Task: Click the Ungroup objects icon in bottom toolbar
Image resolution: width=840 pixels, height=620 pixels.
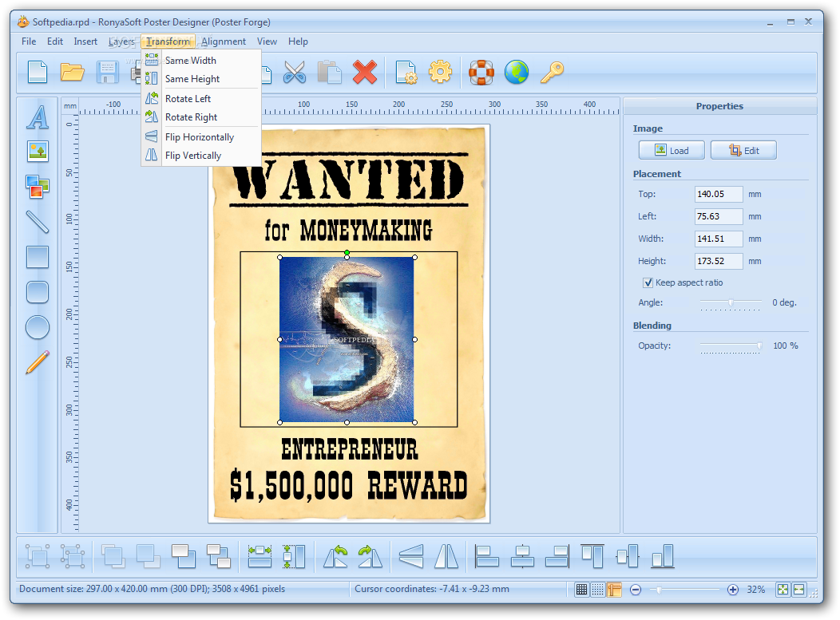Action: (73, 555)
